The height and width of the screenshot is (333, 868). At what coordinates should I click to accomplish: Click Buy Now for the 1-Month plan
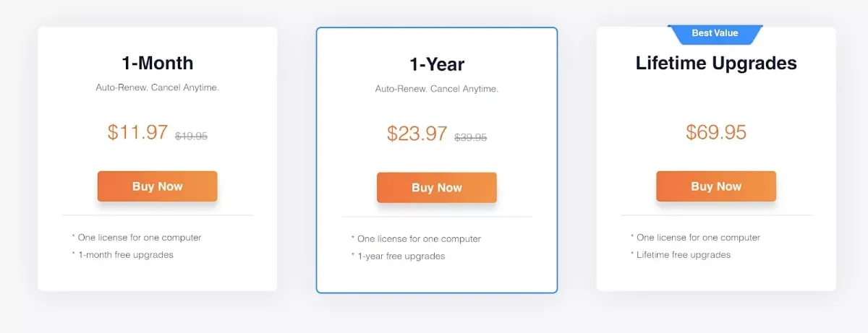(x=157, y=186)
